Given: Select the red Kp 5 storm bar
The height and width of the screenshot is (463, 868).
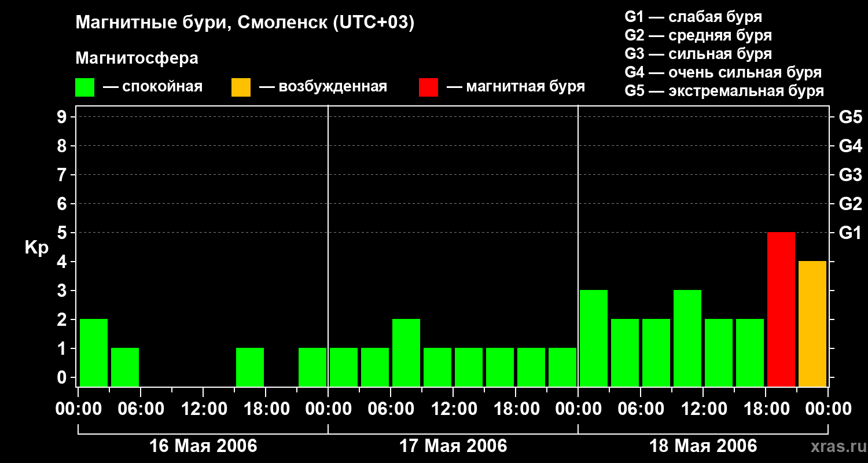Looking at the screenshot, I should (781, 309).
